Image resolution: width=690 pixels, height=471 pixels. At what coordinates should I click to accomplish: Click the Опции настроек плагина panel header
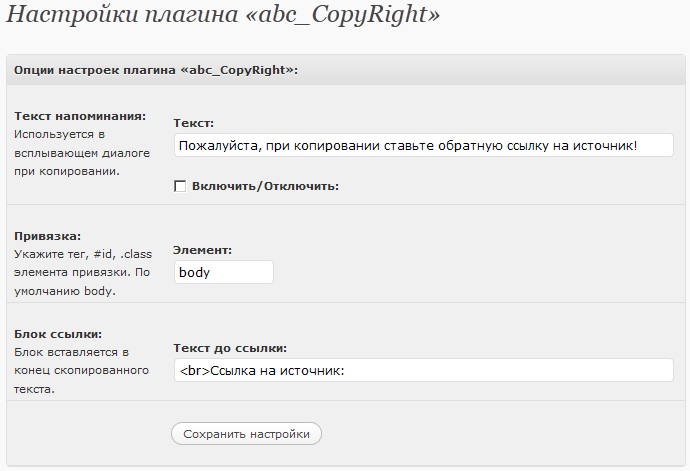[346, 70]
